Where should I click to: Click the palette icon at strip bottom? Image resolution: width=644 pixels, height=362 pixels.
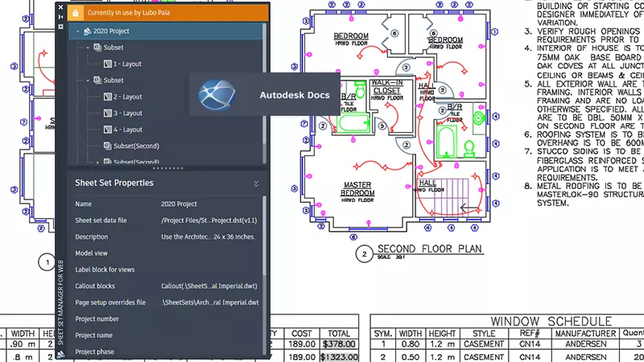point(61,354)
